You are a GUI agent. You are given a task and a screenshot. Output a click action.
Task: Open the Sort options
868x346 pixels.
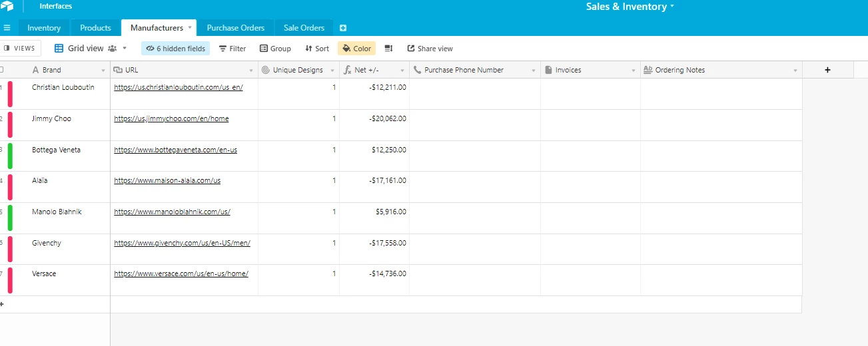317,49
